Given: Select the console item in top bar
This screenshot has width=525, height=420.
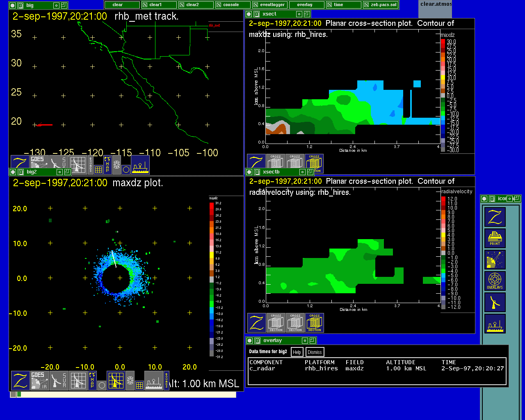Looking at the screenshot, I should click(x=232, y=5).
